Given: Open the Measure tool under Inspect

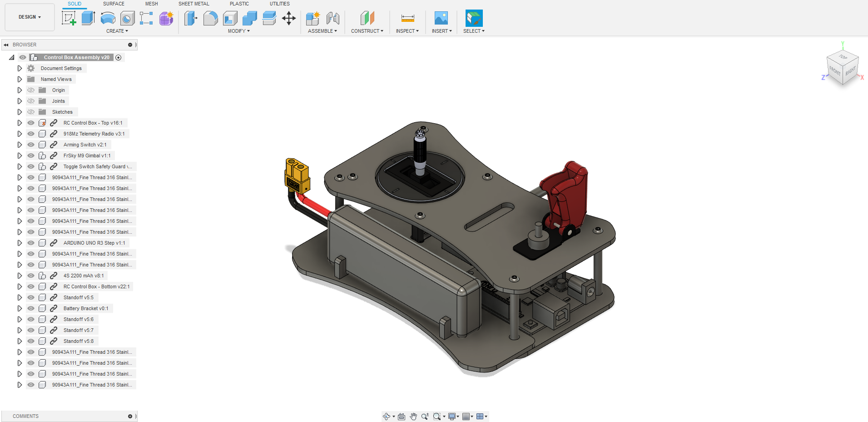Looking at the screenshot, I should pos(407,18).
